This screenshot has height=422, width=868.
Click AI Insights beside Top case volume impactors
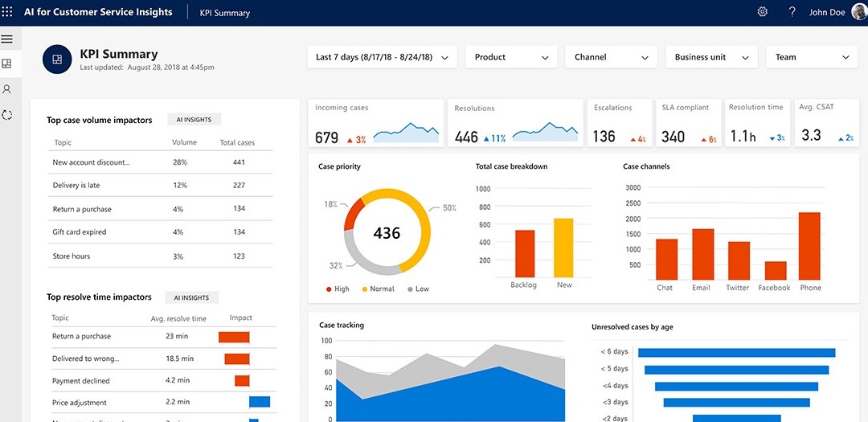tap(193, 120)
